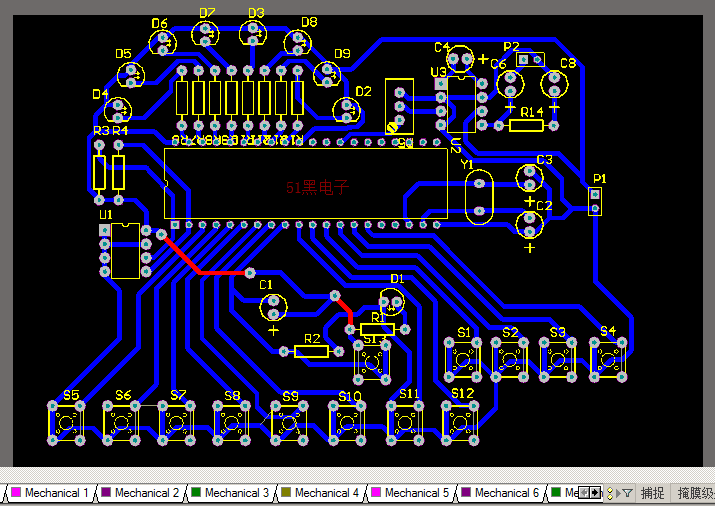Click the Mechanical 2 magenta-purple color swatch
715x506 pixels.
[x=105, y=493]
